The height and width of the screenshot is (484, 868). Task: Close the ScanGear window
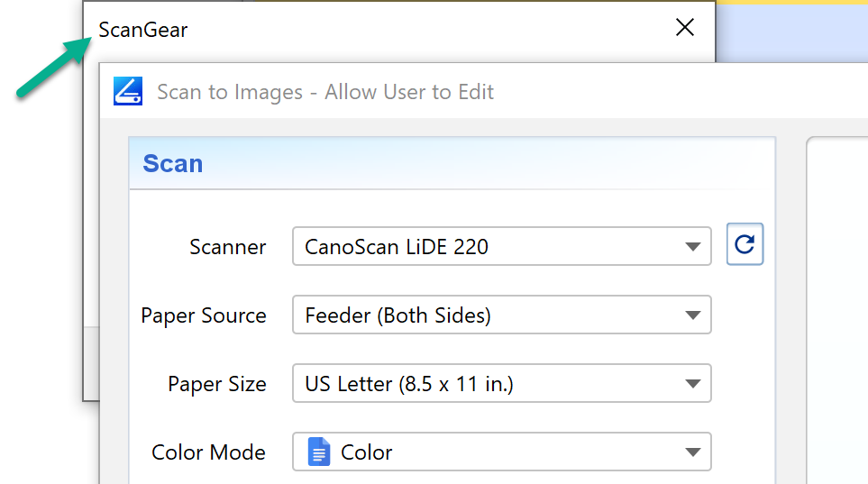pos(685,28)
